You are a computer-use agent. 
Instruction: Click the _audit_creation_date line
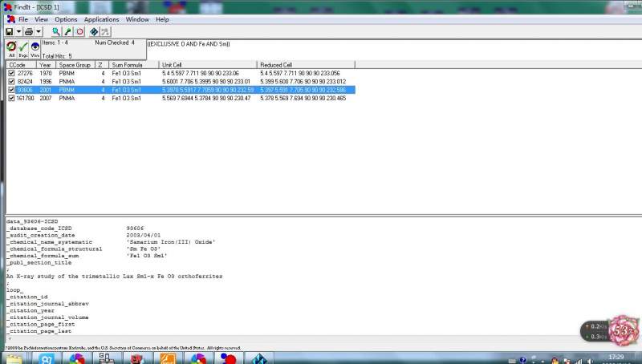pyautogui.click(x=41, y=235)
